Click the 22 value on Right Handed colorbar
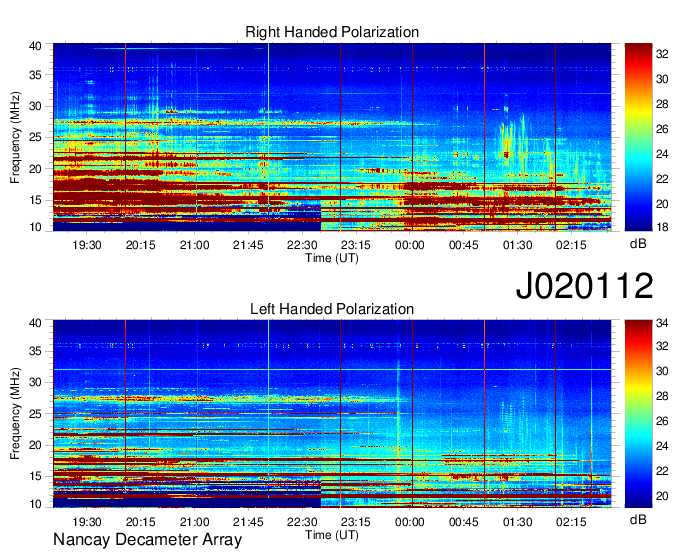This screenshot has height=552, width=680. (662, 179)
